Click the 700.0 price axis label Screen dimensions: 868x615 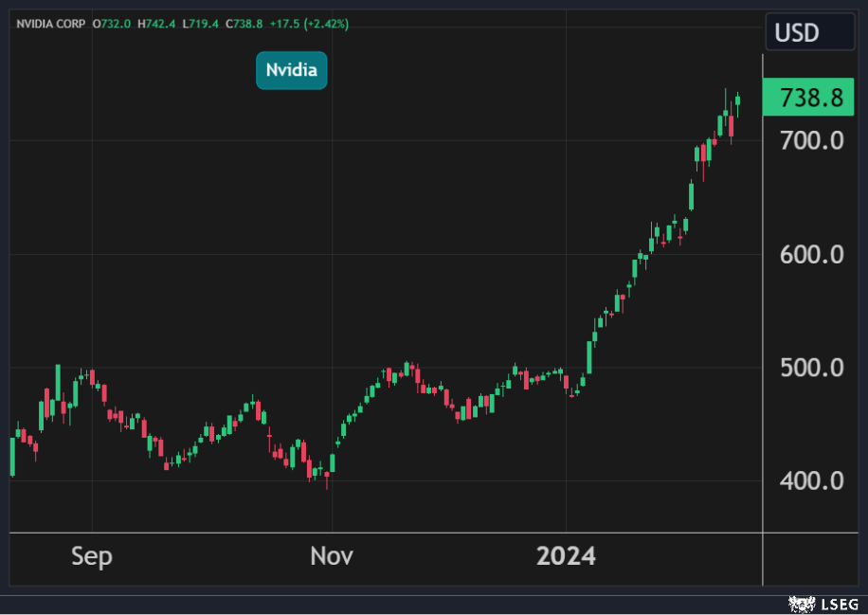coord(811,141)
